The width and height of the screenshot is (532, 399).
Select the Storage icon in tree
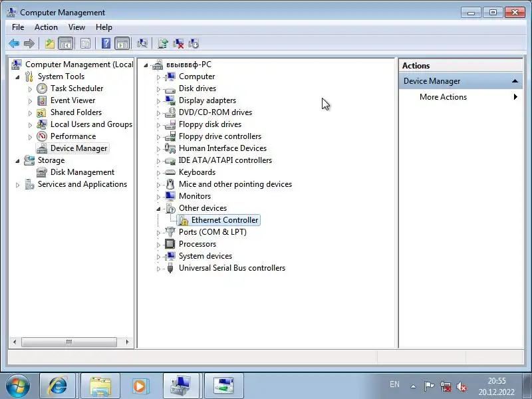pos(29,160)
